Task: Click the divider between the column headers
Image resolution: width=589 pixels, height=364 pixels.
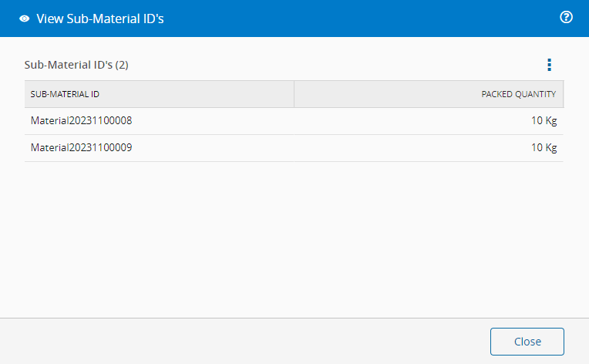Action: [294, 94]
